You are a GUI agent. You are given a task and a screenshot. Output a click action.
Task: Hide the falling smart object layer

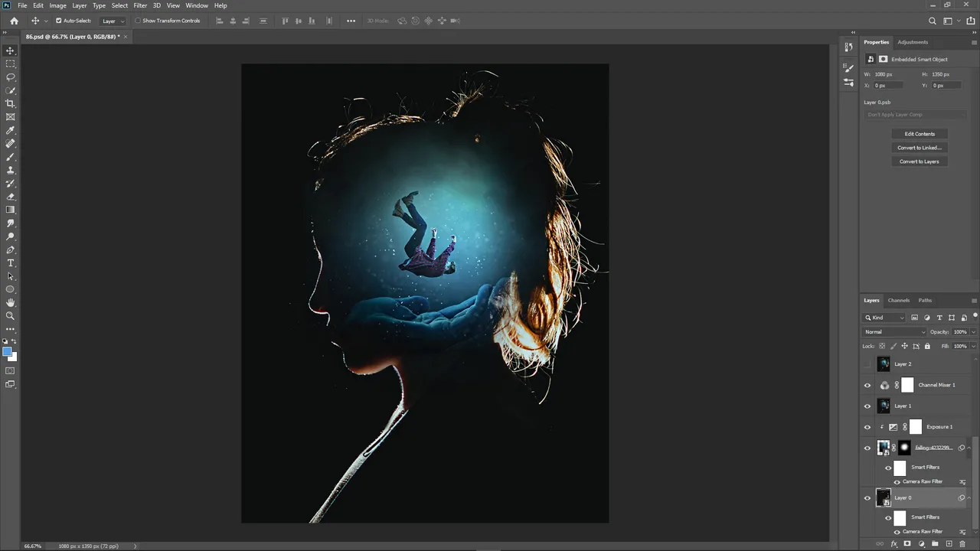[x=867, y=448]
